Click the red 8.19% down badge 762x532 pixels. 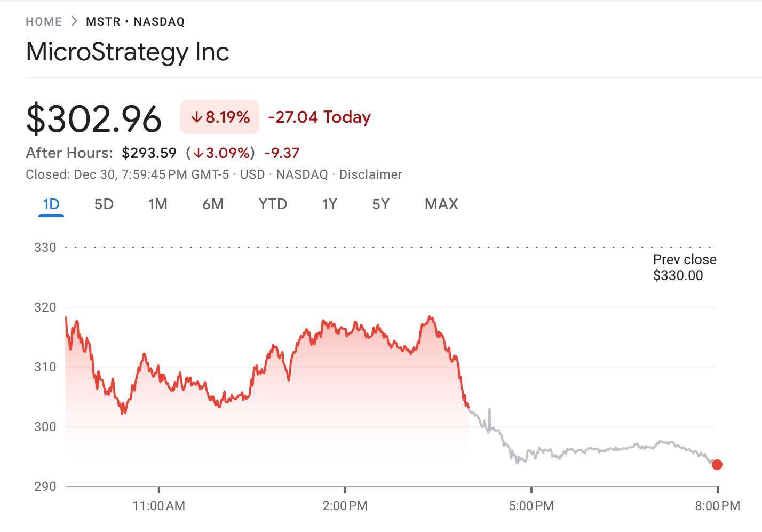click(219, 117)
